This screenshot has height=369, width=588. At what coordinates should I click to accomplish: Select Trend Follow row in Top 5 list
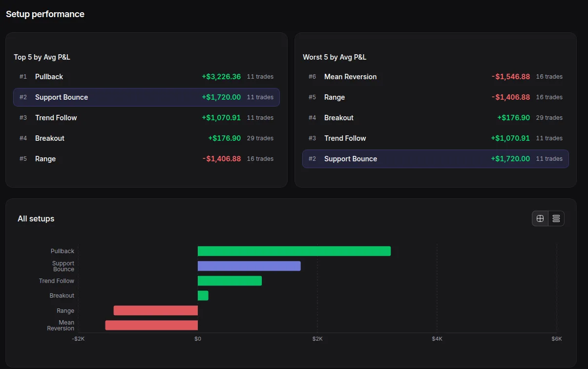(x=147, y=118)
